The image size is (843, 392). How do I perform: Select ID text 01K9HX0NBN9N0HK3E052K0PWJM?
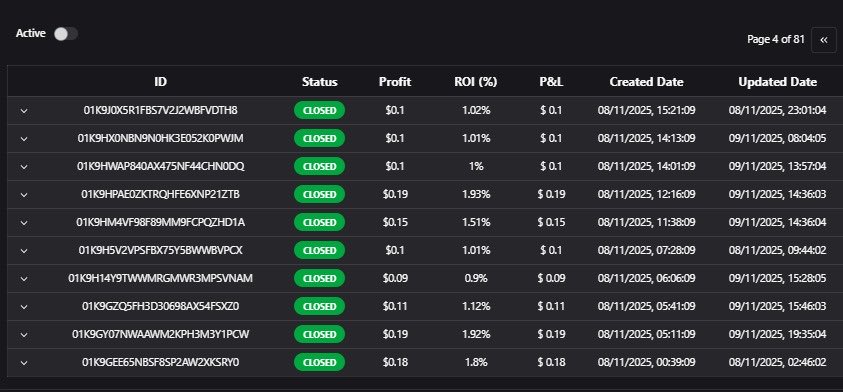point(160,138)
